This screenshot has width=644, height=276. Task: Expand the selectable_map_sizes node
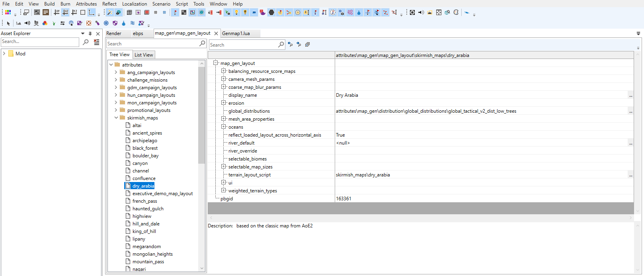point(224,166)
